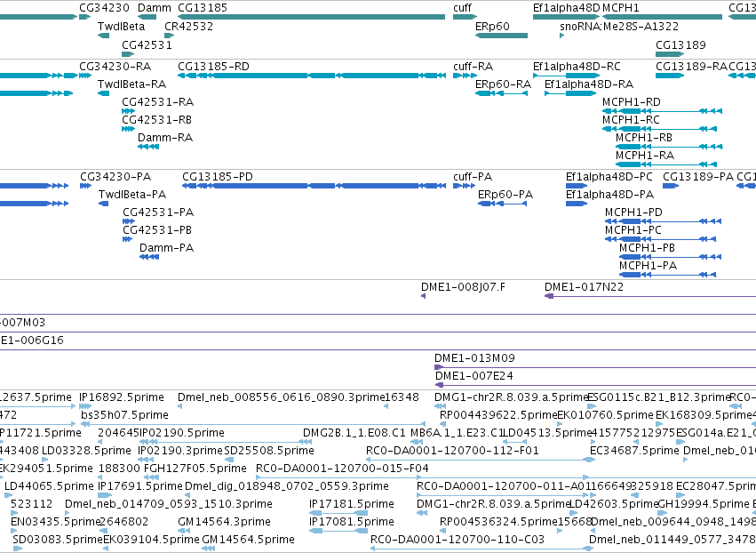This screenshot has width=756, height=553.
Task: Select the ERp60-PA protein label
Action: pos(505,195)
